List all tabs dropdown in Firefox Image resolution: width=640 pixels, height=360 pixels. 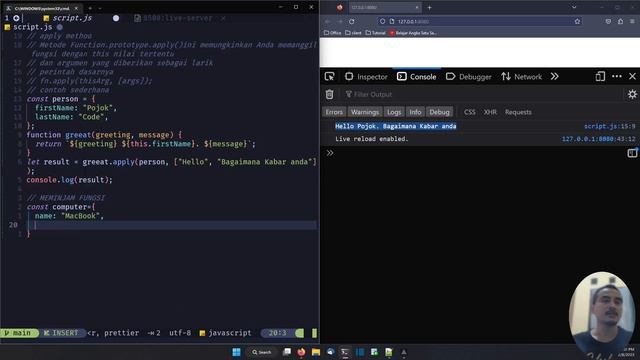[x=574, y=7]
